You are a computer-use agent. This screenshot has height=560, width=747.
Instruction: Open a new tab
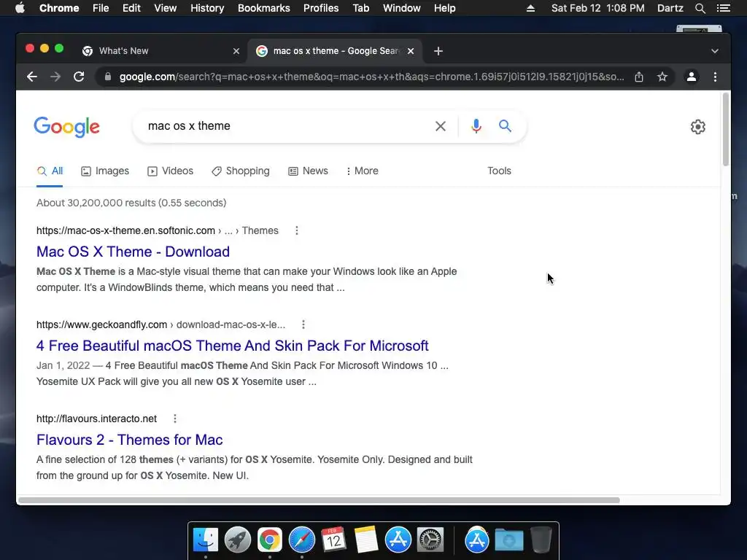[438, 51]
